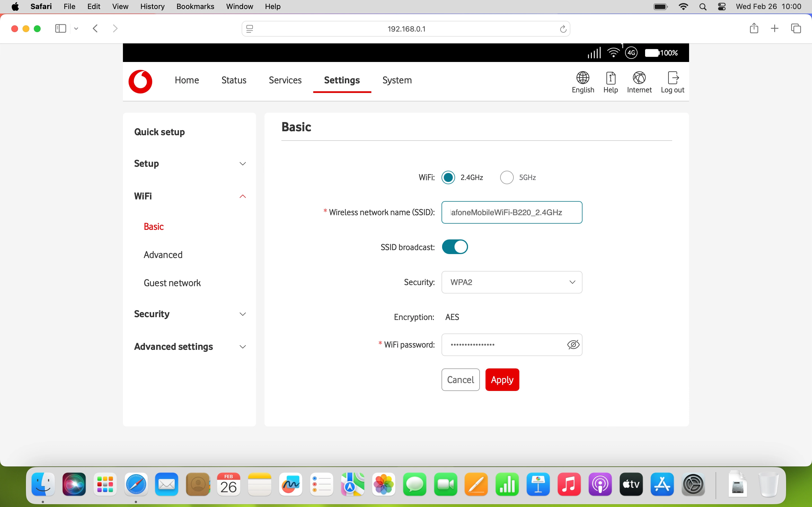This screenshot has width=812, height=507.
Task: Click the Internet globe icon
Action: [639, 78]
